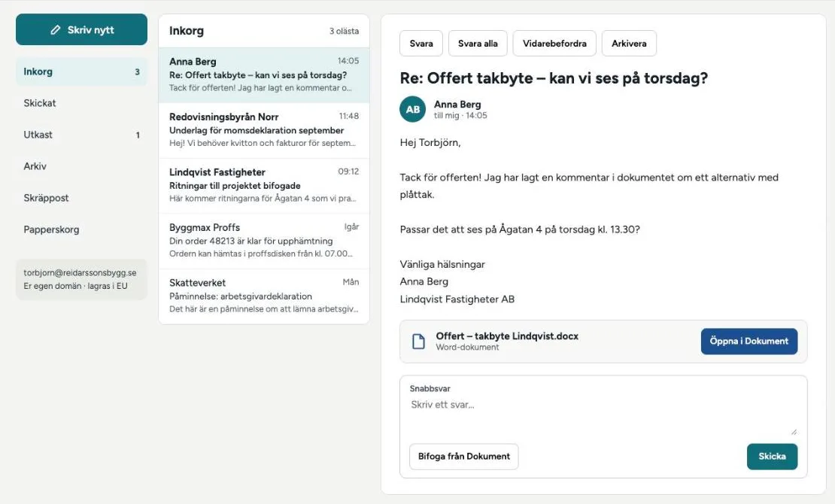Click the pencil icon in Skriv nytt
The image size is (835, 504).
pos(56,30)
